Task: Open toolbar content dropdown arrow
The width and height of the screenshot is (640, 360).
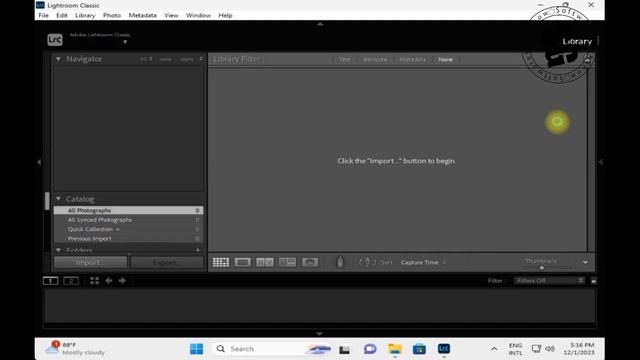Action: coord(585,262)
